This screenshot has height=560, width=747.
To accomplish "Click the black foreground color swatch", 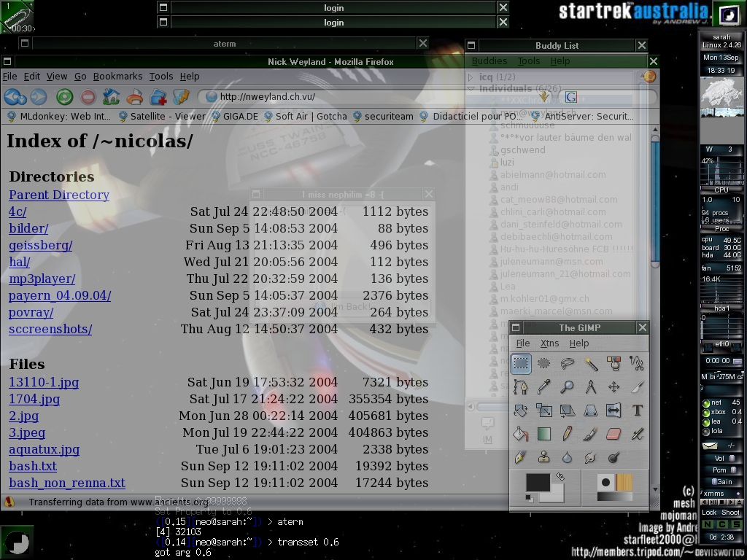I will [538, 482].
